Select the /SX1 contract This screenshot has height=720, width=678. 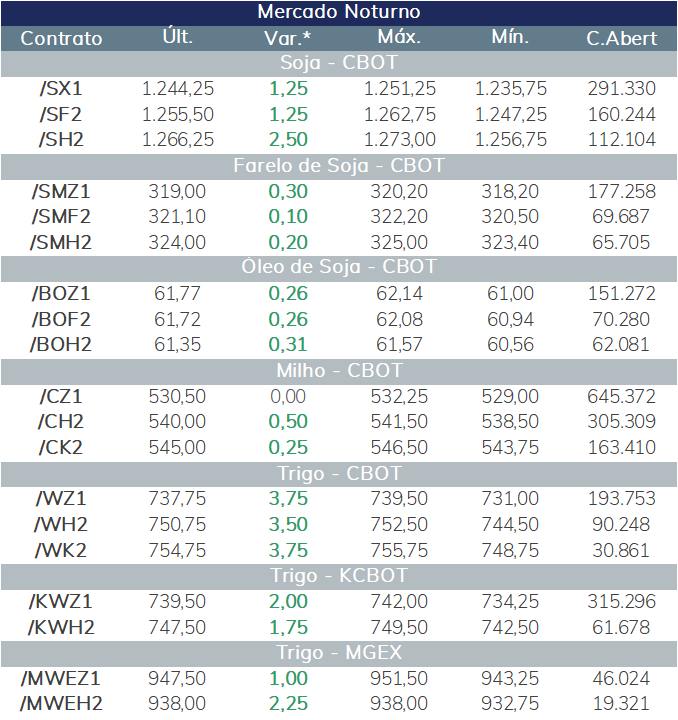(x=61, y=89)
